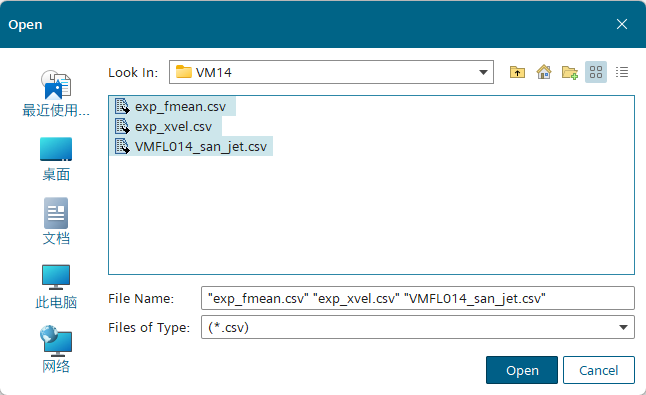This screenshot has height=395, width=646.
Task: Click the VM14 folder name in Look In
Action: tap(213, 72)
